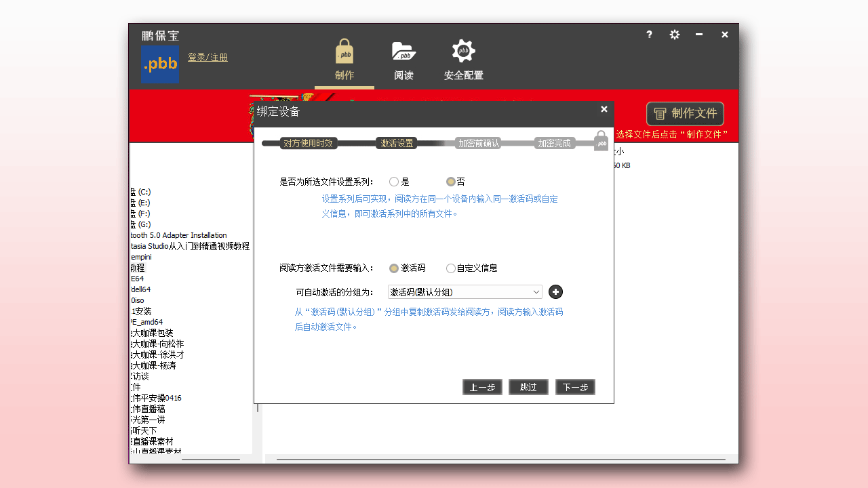Screen dimensions: 868x488
Task: Open the 登录/注册 link
Action: pyautogui.click(x=208, y=57)
